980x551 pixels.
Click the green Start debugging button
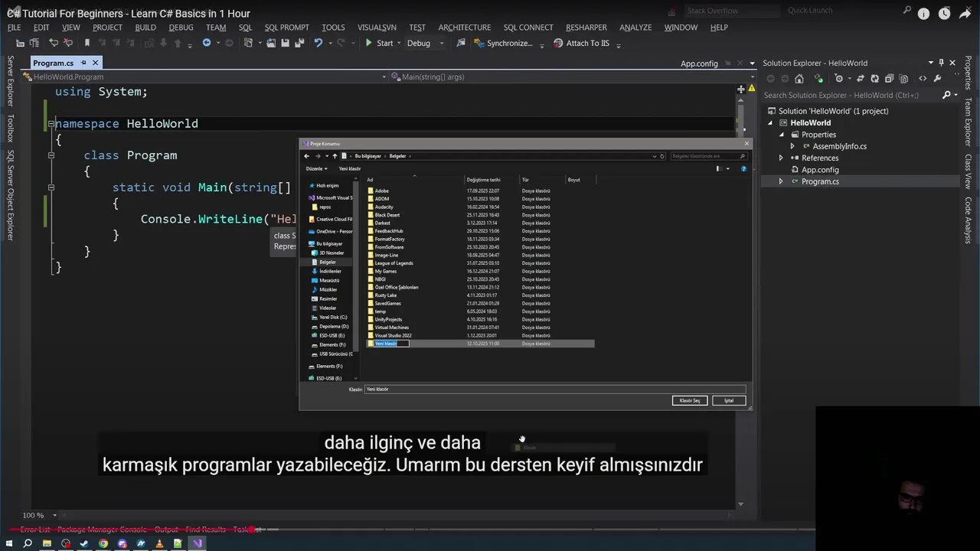pos(369,43)
